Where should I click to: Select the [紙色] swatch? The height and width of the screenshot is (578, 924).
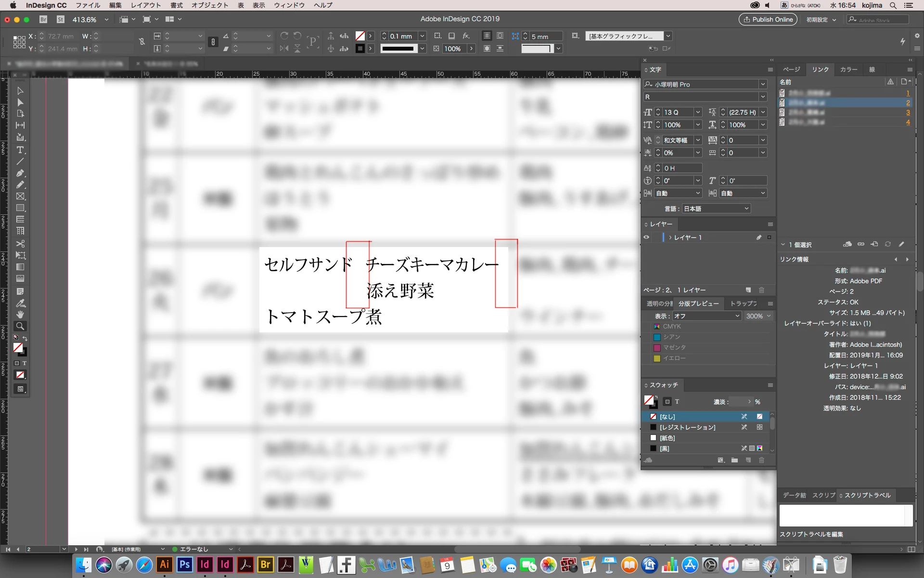point(667,438)
